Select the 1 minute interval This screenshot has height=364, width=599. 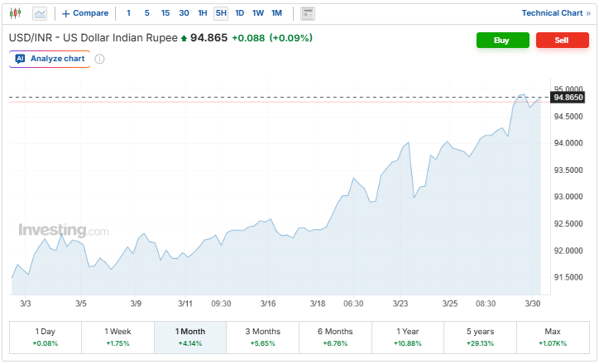[128, 13]
